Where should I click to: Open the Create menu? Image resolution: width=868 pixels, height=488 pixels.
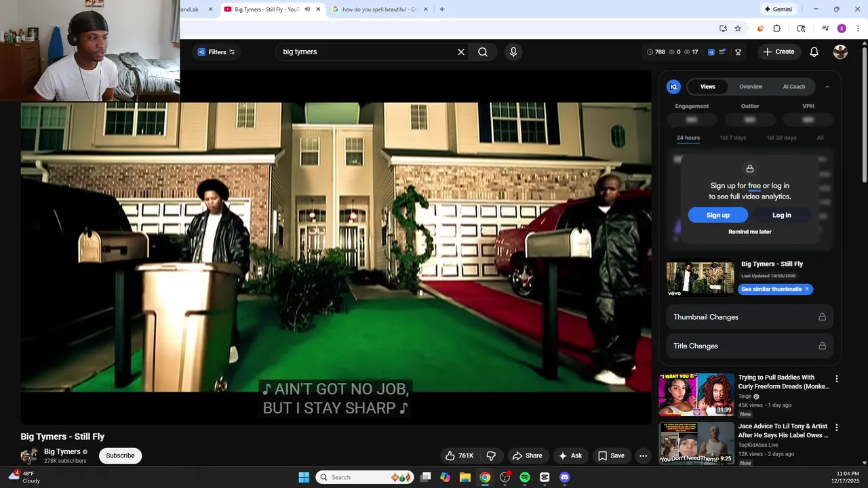(x=778, y=52)
